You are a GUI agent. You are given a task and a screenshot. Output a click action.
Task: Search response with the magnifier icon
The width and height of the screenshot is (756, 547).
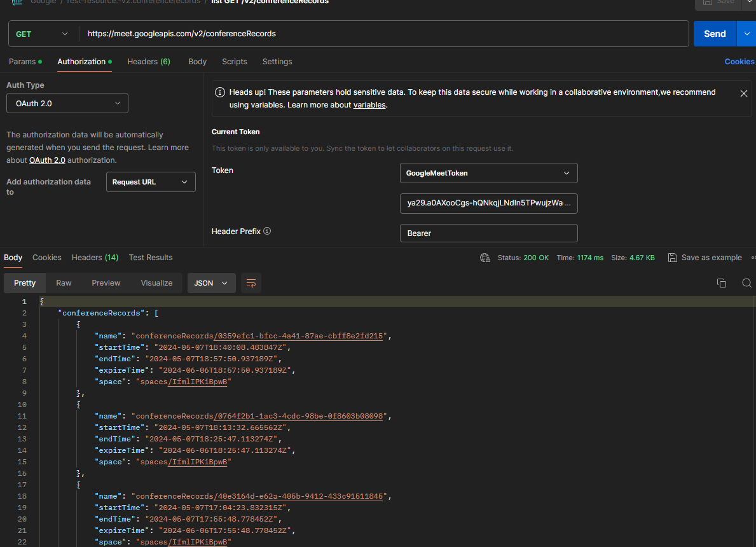tap(747, 283)
